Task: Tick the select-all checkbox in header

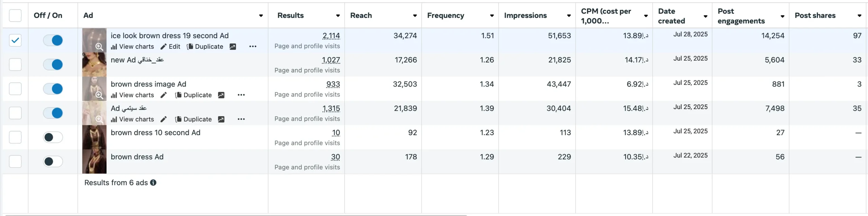Action: point(15,16)
